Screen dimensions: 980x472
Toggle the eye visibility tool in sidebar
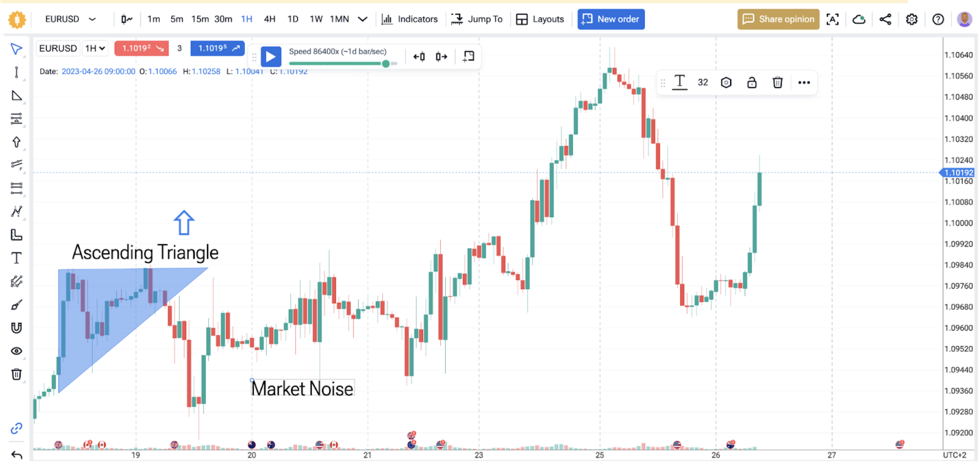(x=16, y=351)
